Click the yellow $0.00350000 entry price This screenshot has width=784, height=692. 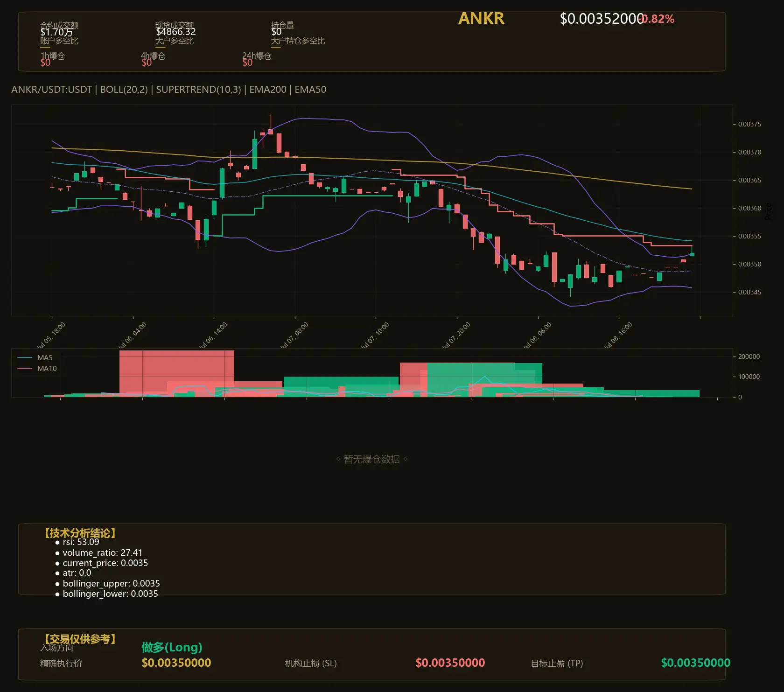[176, 663]
